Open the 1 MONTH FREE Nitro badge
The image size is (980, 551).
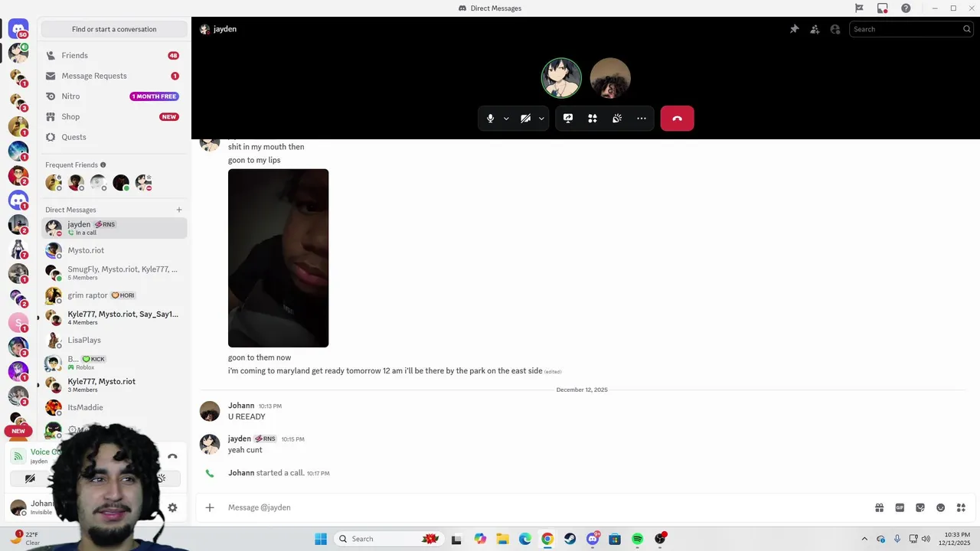click(x=155, y=96)
